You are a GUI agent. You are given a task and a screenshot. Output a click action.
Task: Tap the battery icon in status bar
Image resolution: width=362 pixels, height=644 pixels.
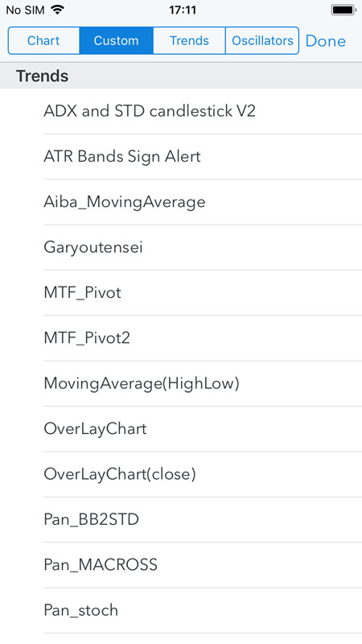[343, 10]
